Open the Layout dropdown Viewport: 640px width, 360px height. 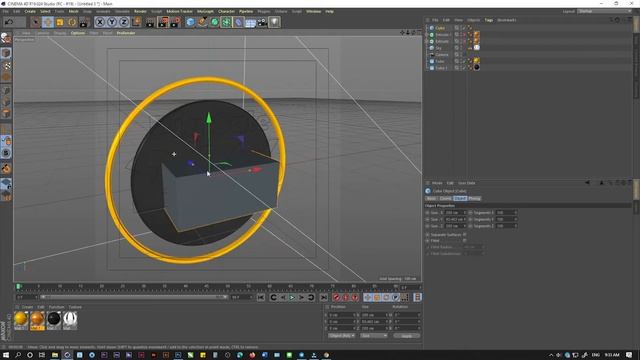tap(604, 11)
